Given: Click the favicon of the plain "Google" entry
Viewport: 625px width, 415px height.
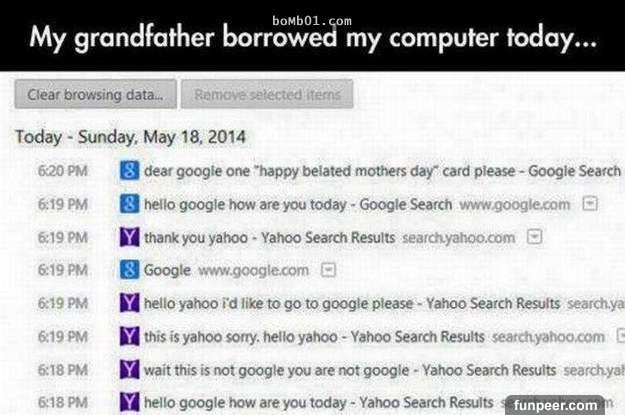Looking at the screenshot, I should click(x=128, y=270).
